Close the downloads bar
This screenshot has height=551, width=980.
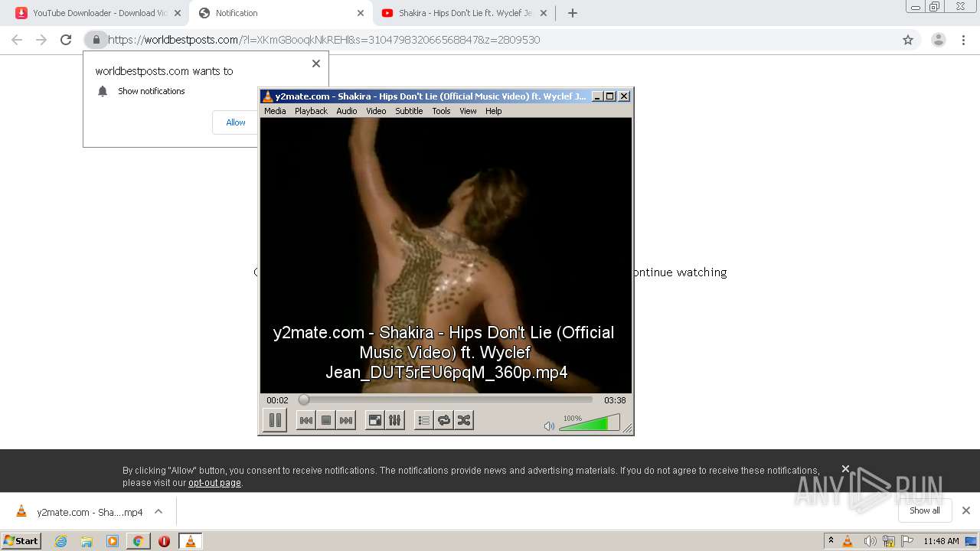click(966, 510)
